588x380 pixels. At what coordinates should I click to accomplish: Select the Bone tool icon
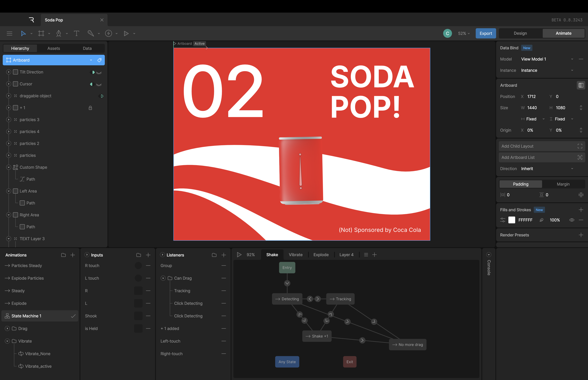point(91,33)
